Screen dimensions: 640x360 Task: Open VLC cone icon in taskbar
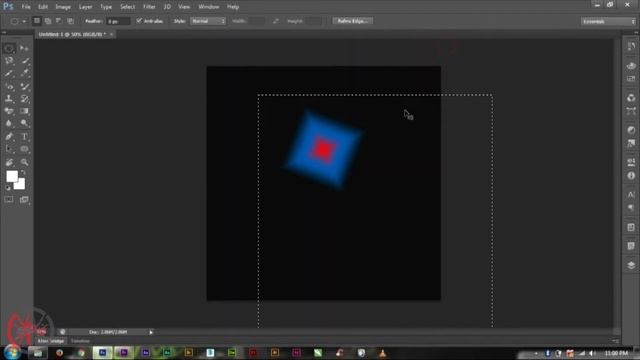pyautogui.click(x=382, y=353)
